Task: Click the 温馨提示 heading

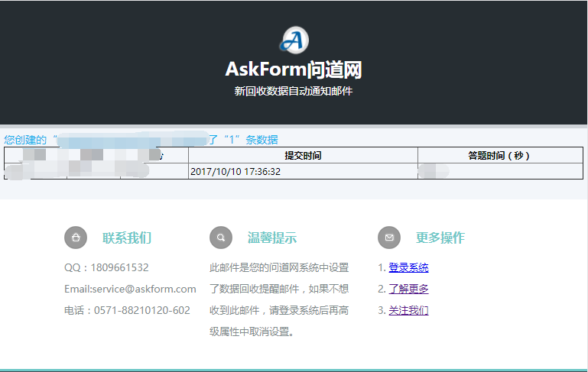Action: (x=272, y=238)
